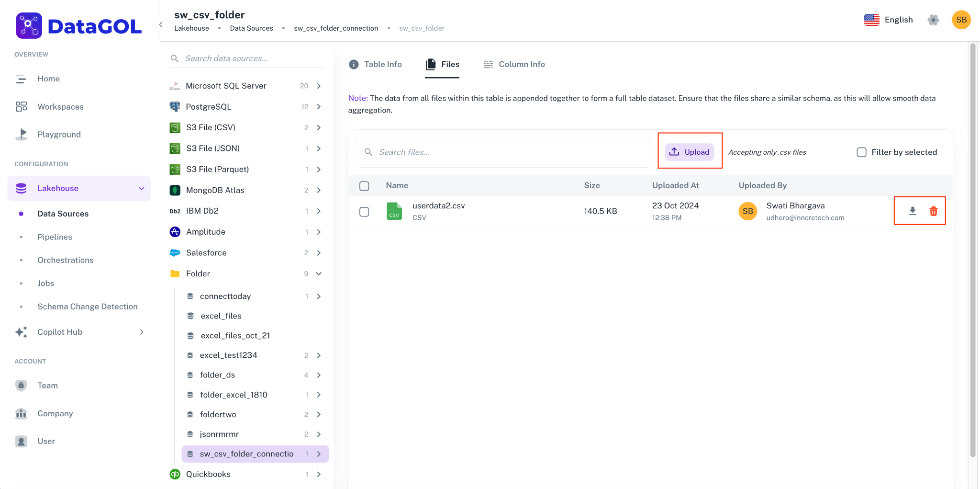Click the Search data sources field

point(247,58)
